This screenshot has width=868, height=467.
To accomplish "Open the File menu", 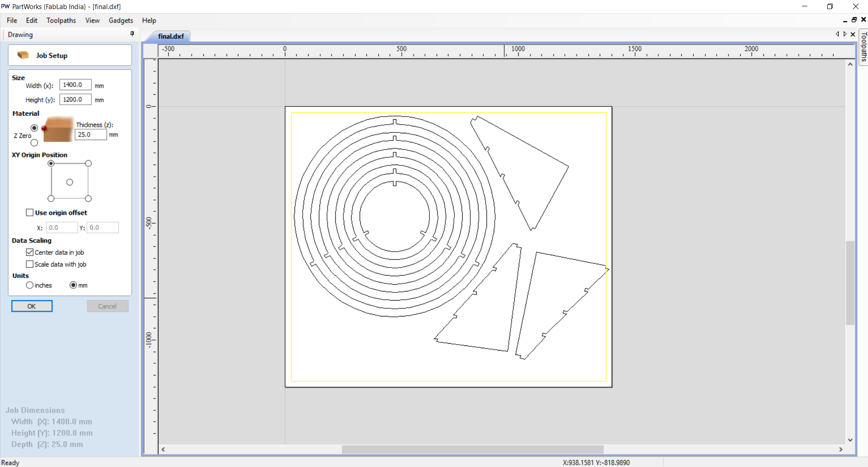I will [x=12, y=20].
